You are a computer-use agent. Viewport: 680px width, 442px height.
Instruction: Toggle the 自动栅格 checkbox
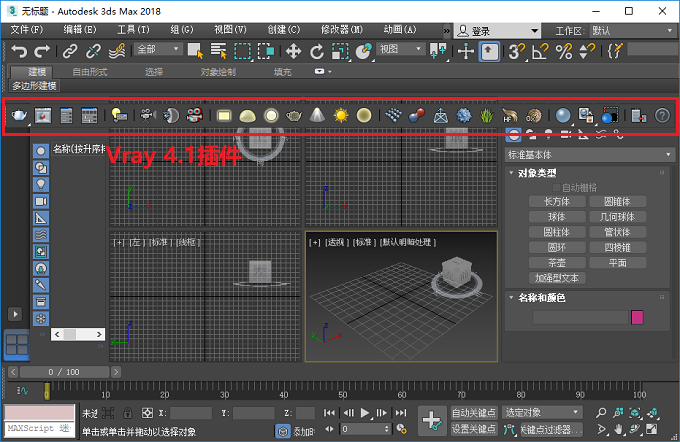(556, 187)
